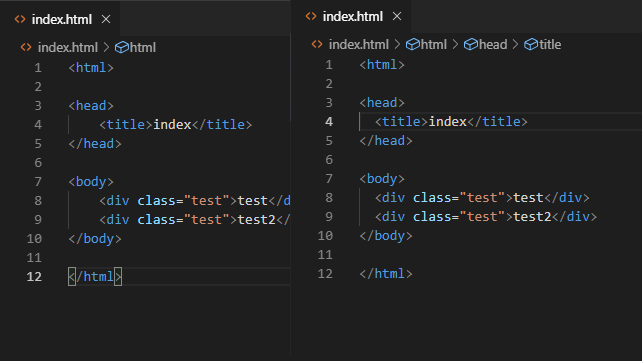Screen dimensions: 642x361
Task: Click file icon in left breadcrumb
Action: pyautogui.click(x=26, y=47)
